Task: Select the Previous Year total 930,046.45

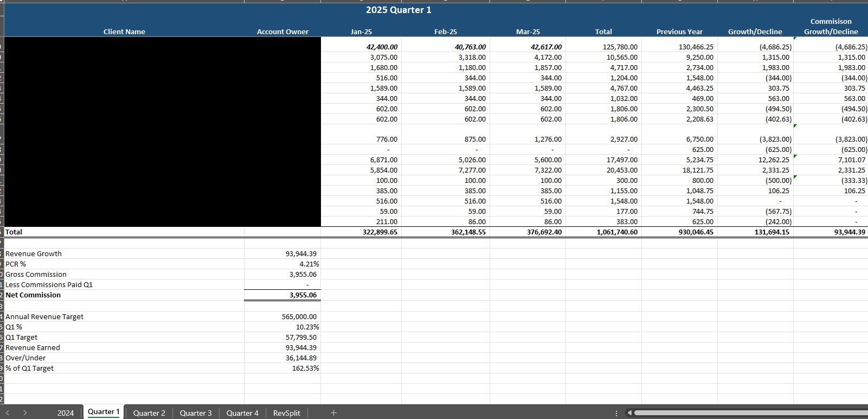Action: coord(680,232)
